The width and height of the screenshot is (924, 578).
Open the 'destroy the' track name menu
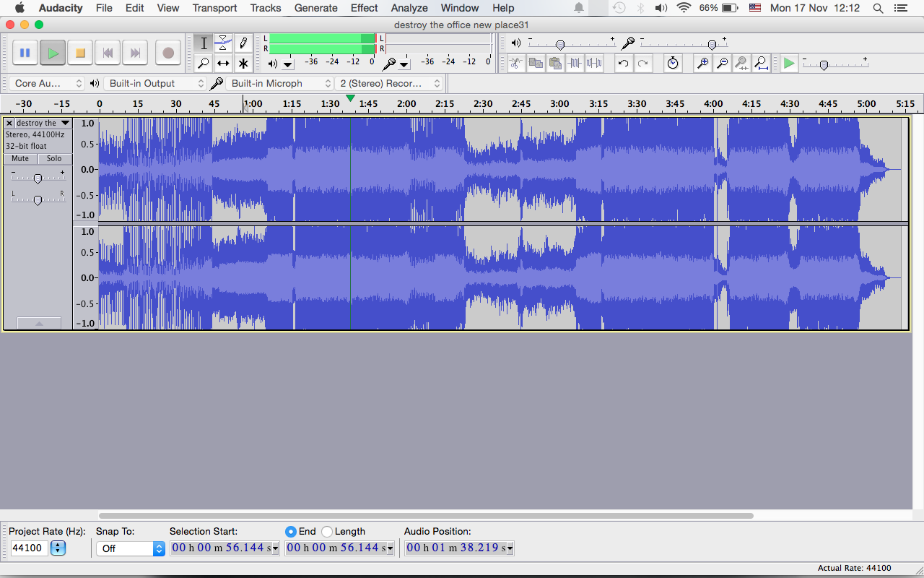[43, 123]
